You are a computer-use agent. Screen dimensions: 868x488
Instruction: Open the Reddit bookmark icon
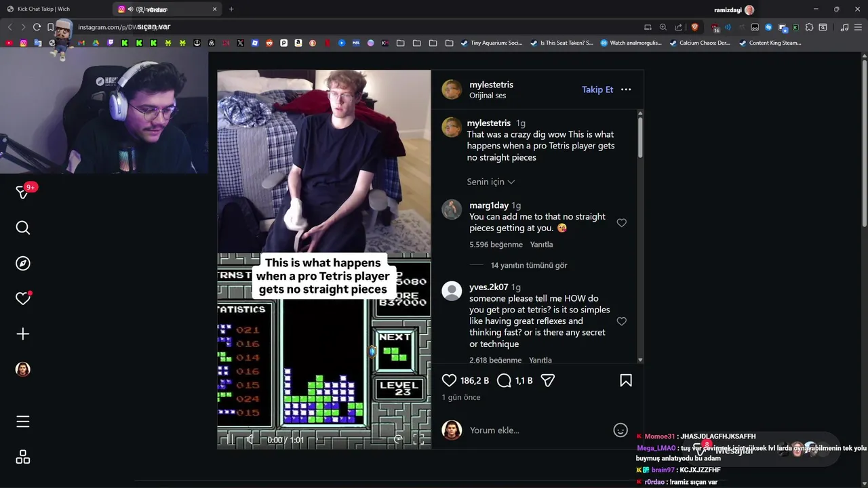tap(269, 43)
